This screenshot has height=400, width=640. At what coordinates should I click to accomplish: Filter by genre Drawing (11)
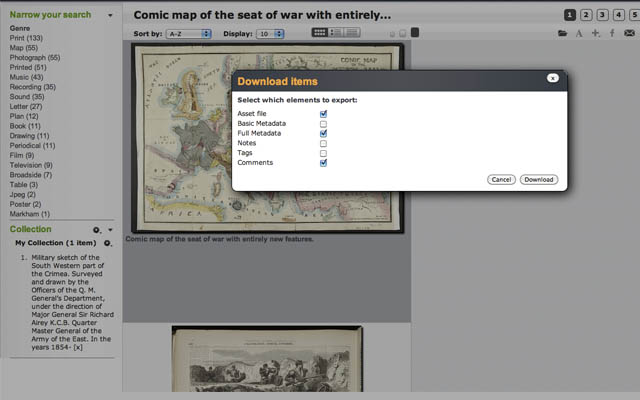(x=29, y=136)
